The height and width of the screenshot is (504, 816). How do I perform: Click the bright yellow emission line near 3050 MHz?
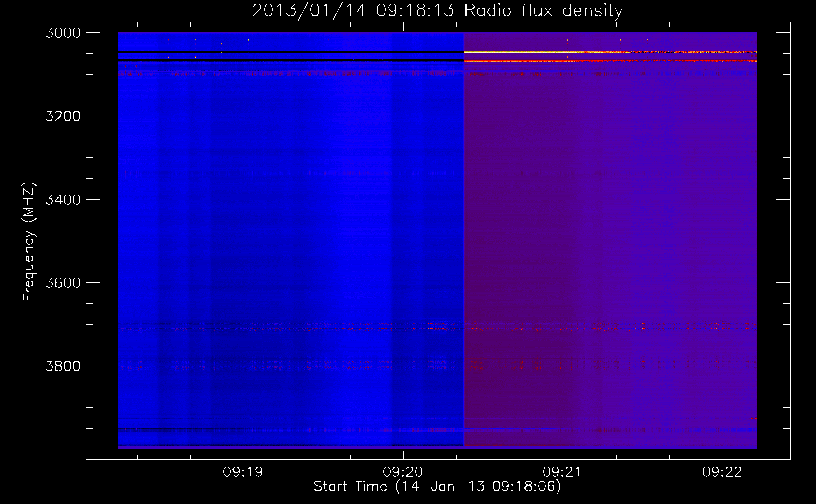click(610, 52)
